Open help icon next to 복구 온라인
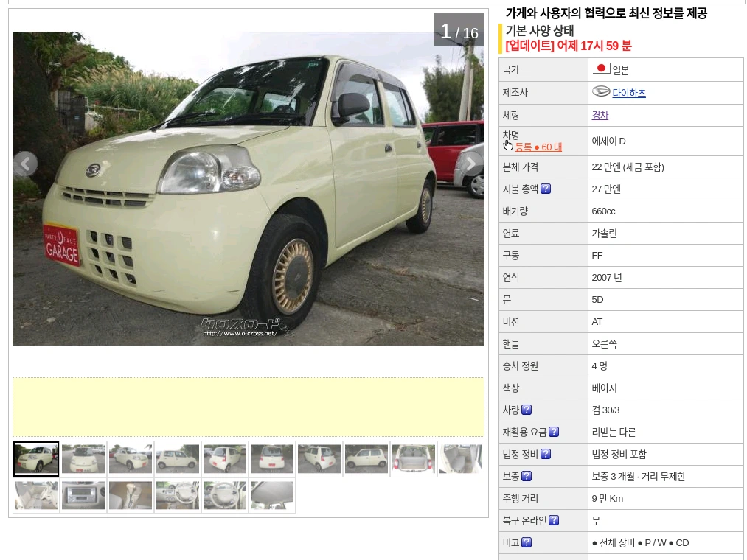The width and height of the screenshot is (747, 560). click(554, 520)
